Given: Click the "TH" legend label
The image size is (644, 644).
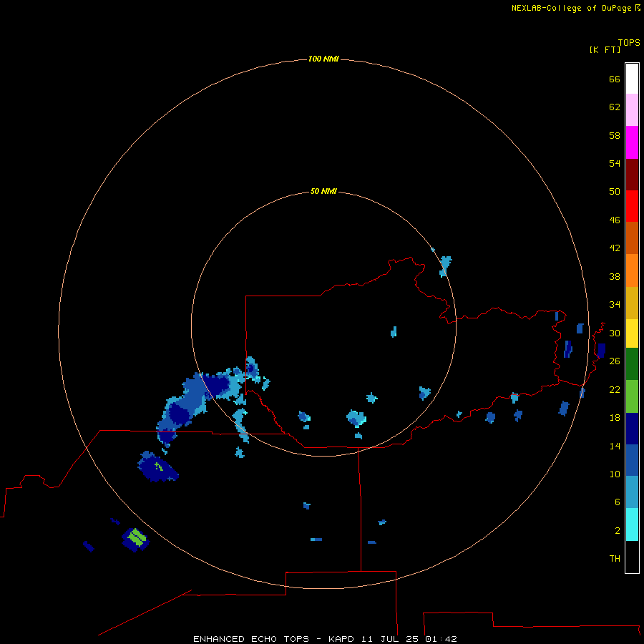Looking at the screenshot, I should tap(615, 559).
